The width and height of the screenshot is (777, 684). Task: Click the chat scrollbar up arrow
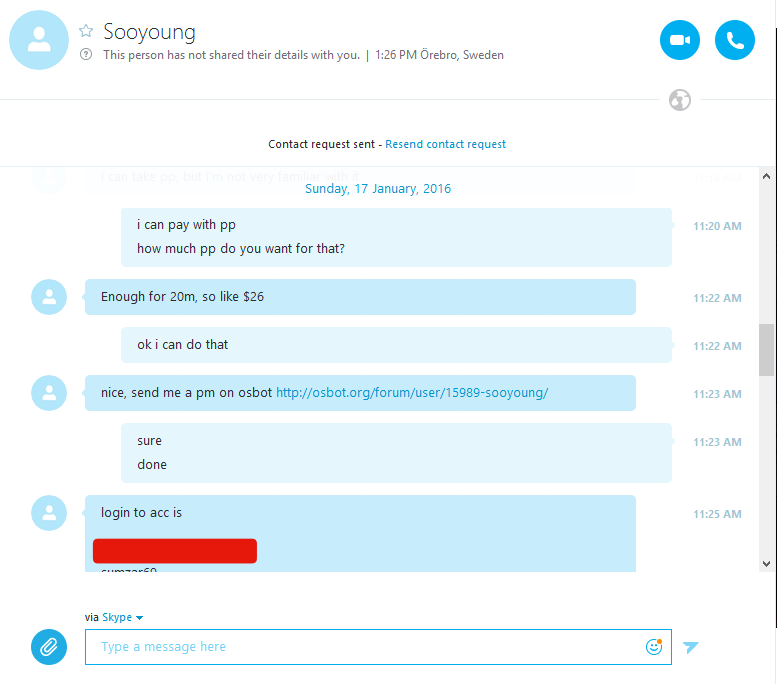766,176
